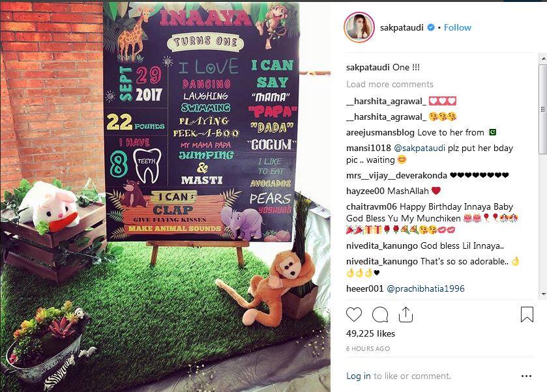This screenshot has height=392, width=547.
Task: Open the three-dot more options menu
Action: click(526, 376)
